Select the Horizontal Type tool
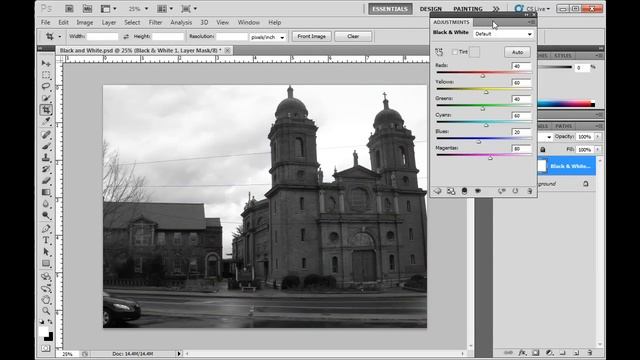The width and height of the screenshot is (640, 360). click(x=46, y=240)
